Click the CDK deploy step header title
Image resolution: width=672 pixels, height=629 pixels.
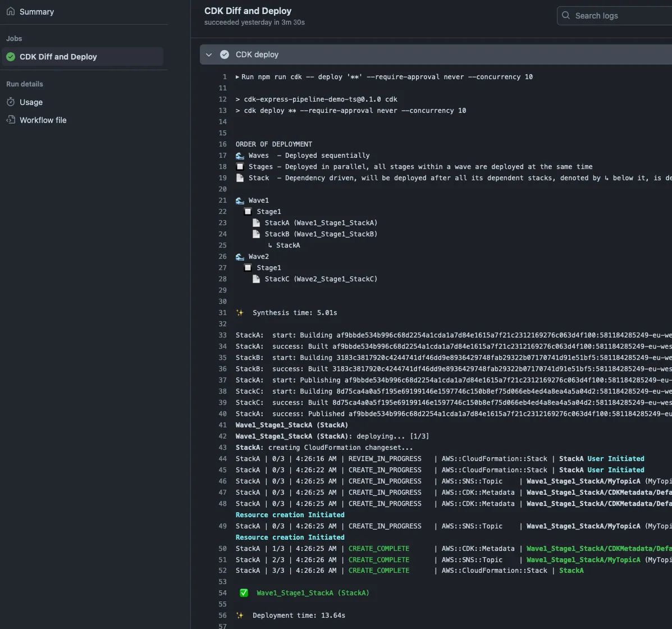(257, 54)
